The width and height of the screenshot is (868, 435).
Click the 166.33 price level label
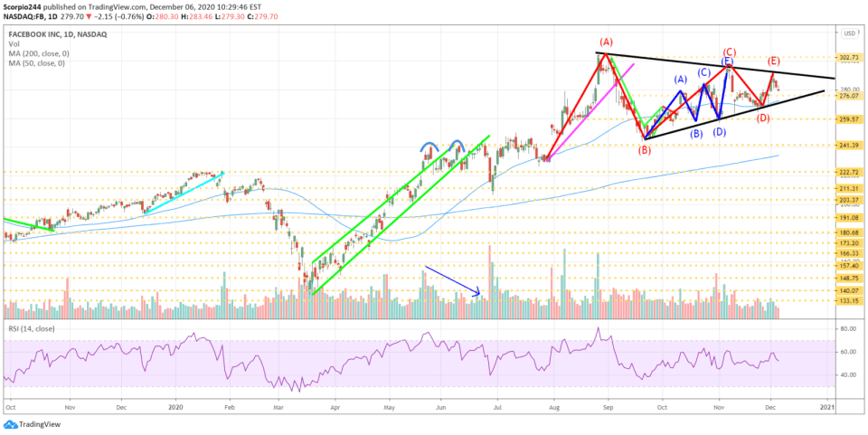coord(849,253)
